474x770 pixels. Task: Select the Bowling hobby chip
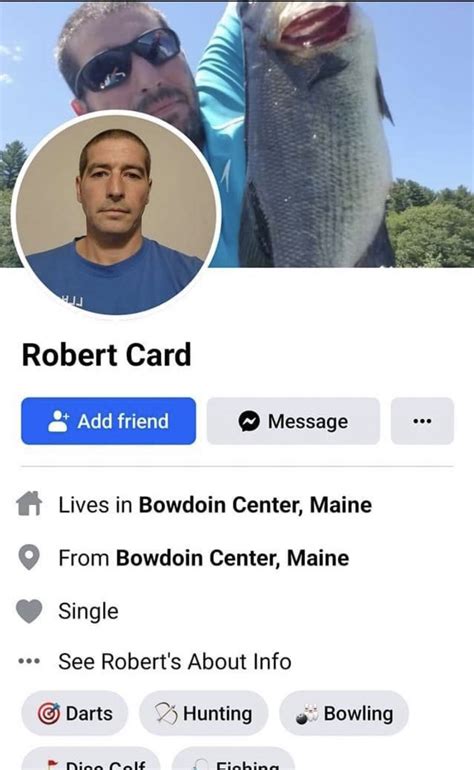344,713
